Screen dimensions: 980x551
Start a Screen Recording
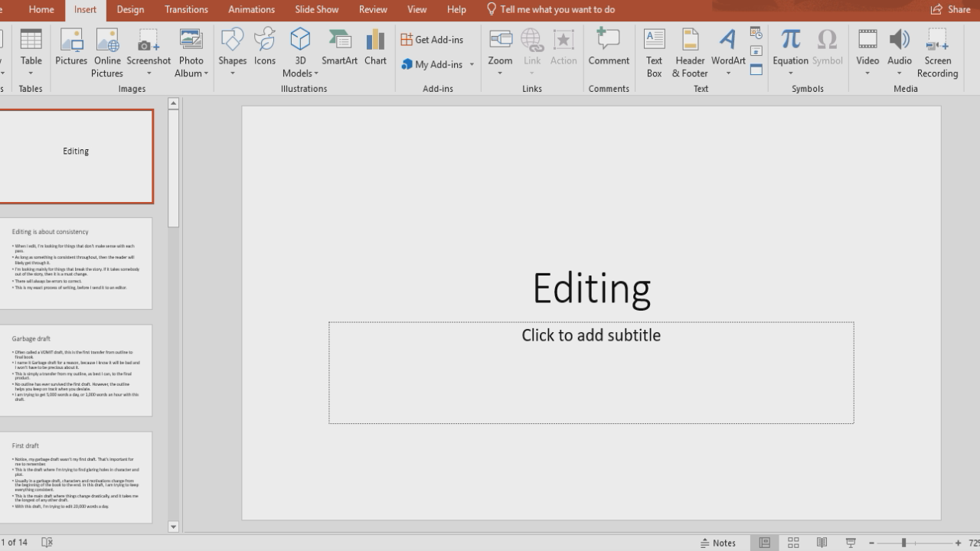(936, 51)
